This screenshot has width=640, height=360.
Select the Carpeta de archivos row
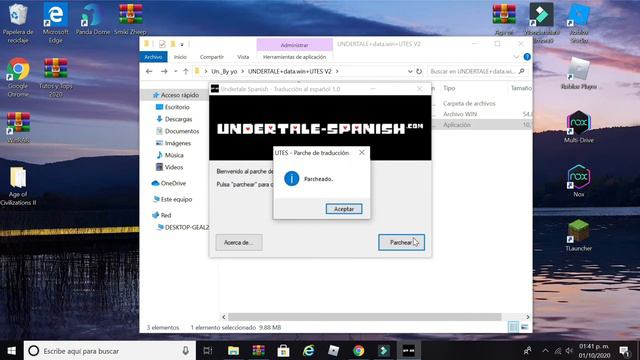tap(469, 104)
